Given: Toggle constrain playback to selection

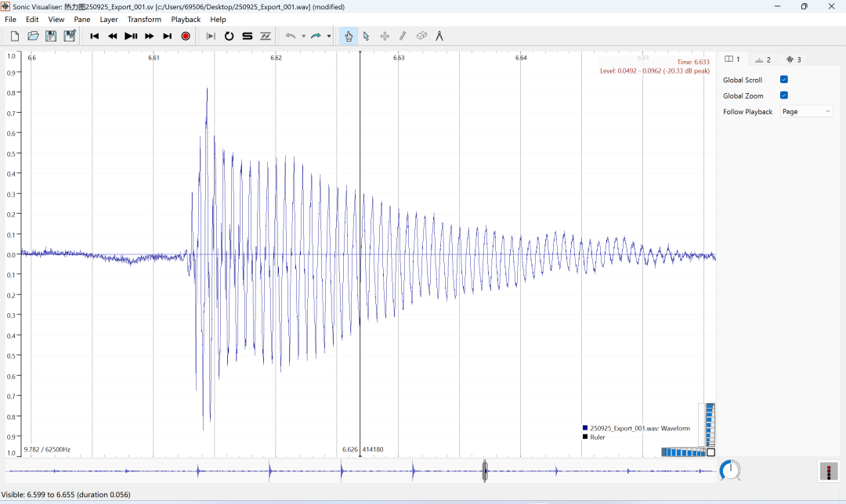Looking at the screenshot, I should tap(211, 36).
